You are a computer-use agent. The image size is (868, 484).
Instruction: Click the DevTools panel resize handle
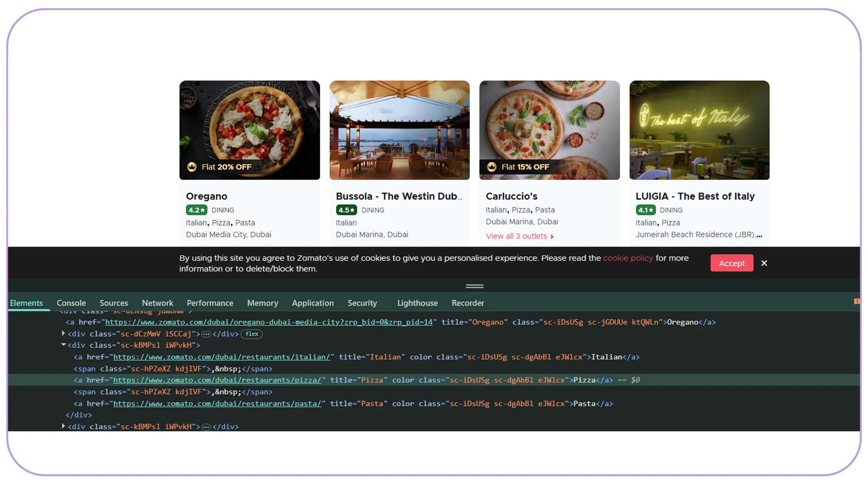474,286
